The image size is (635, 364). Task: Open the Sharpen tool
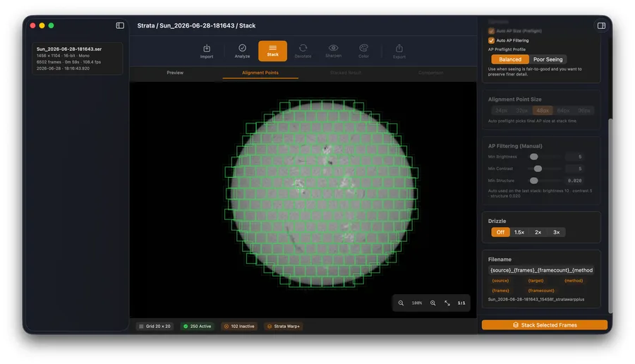333,51
